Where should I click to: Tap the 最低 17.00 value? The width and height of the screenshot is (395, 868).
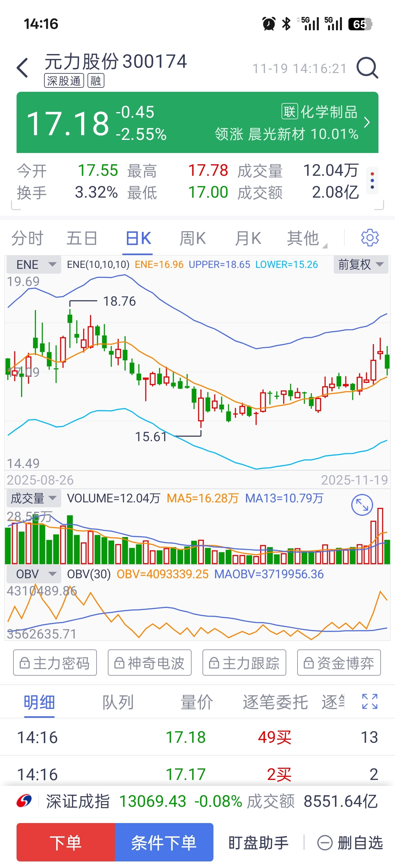point(208,192)
